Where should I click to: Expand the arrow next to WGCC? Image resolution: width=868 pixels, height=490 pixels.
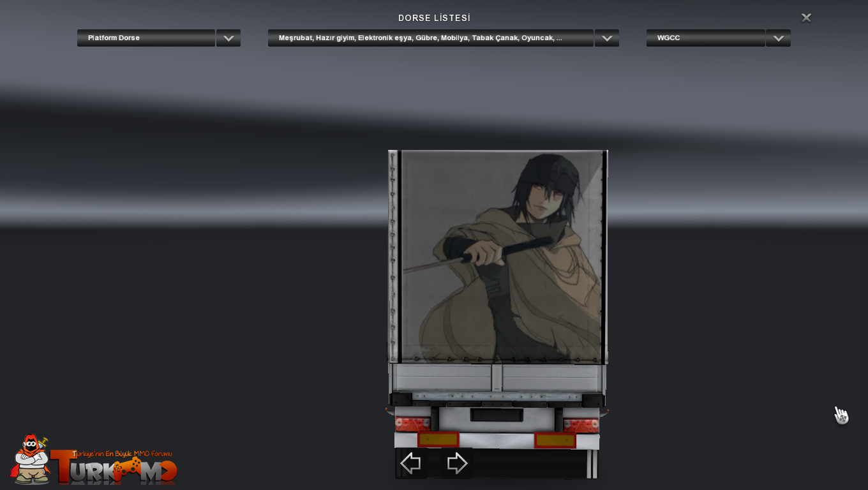(779, 38)
